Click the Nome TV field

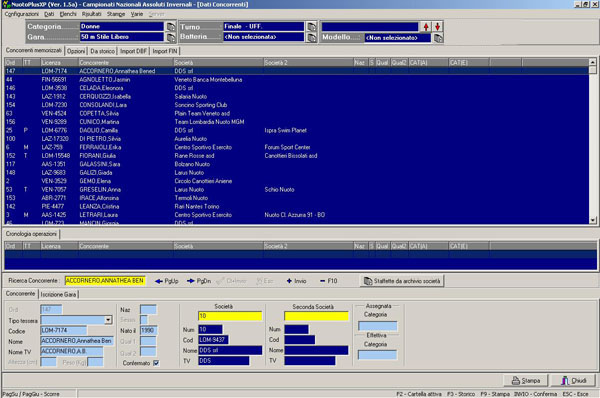pos(72,351)
